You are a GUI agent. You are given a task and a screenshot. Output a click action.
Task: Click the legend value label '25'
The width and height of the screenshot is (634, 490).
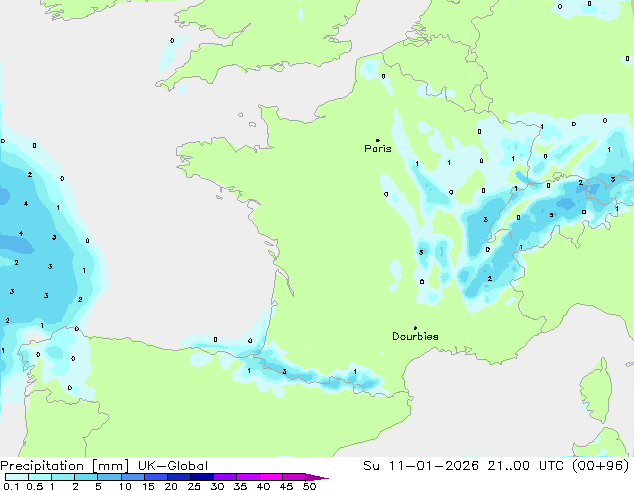194,486
